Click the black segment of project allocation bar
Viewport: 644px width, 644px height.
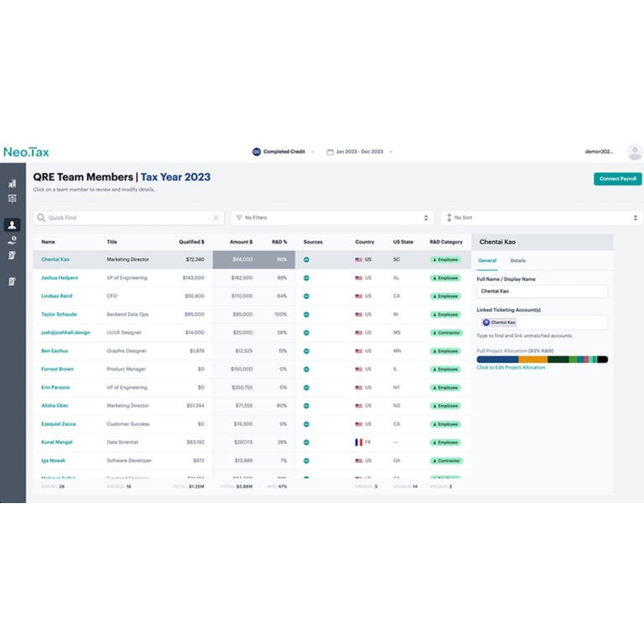pos(603,360)
